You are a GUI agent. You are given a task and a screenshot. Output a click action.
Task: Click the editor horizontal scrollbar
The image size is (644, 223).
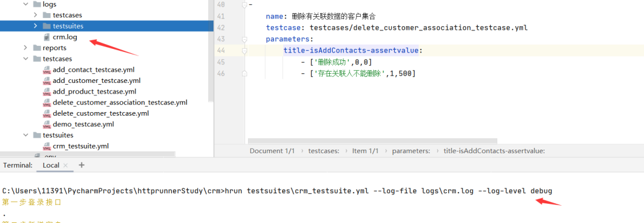pos(373,141)
